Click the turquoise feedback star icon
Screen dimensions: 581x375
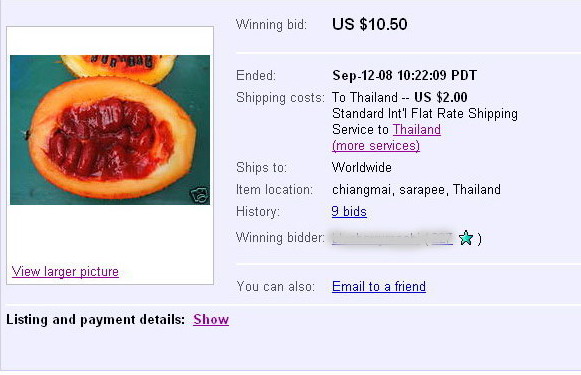pos(465,238)
